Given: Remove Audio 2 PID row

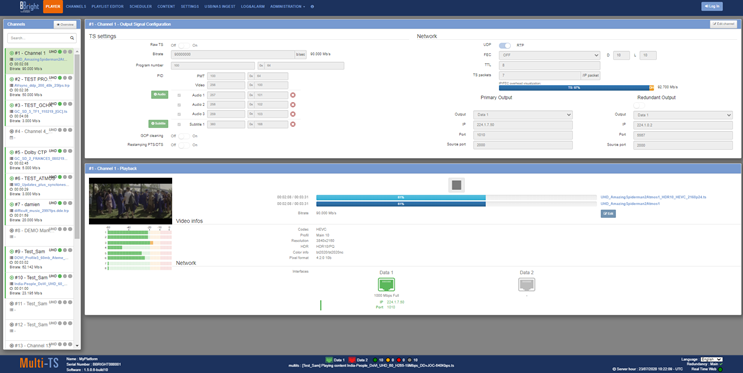Looking at the screenshot, I should tap(293, 105).
